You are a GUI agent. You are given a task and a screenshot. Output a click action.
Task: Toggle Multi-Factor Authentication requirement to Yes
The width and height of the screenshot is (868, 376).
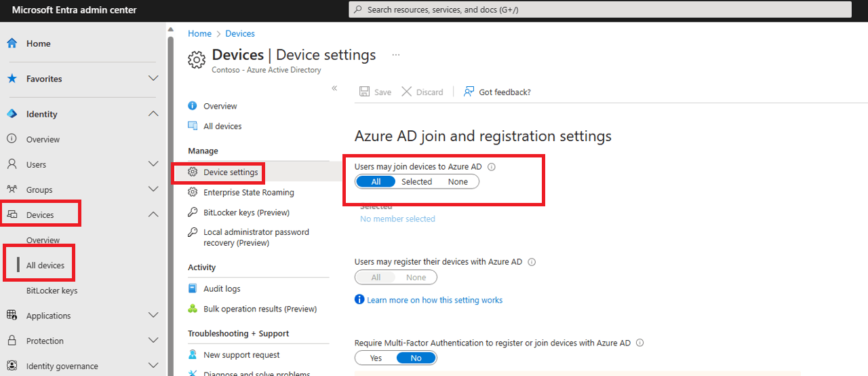coord(376,358)
